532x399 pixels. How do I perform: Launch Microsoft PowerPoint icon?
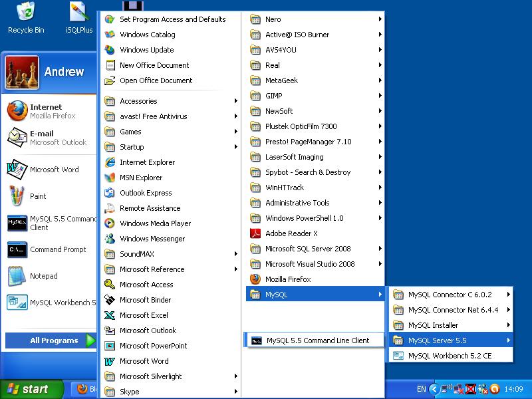[x=110, y=346]
